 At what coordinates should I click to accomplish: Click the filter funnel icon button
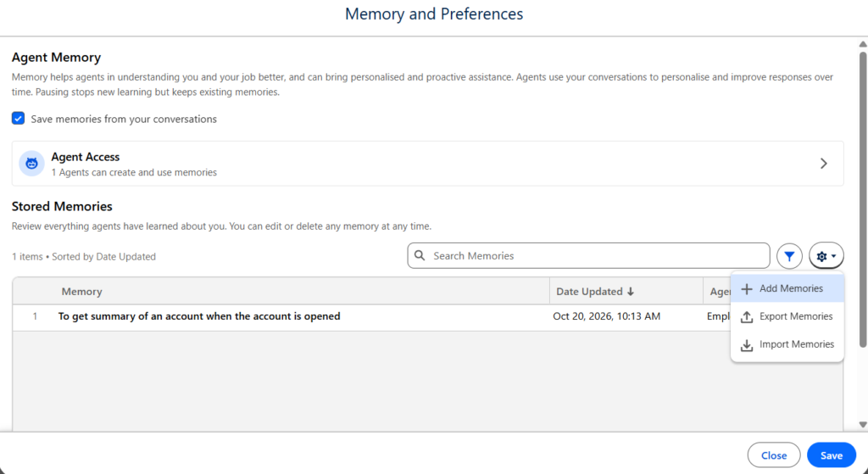tap(789, 256)
